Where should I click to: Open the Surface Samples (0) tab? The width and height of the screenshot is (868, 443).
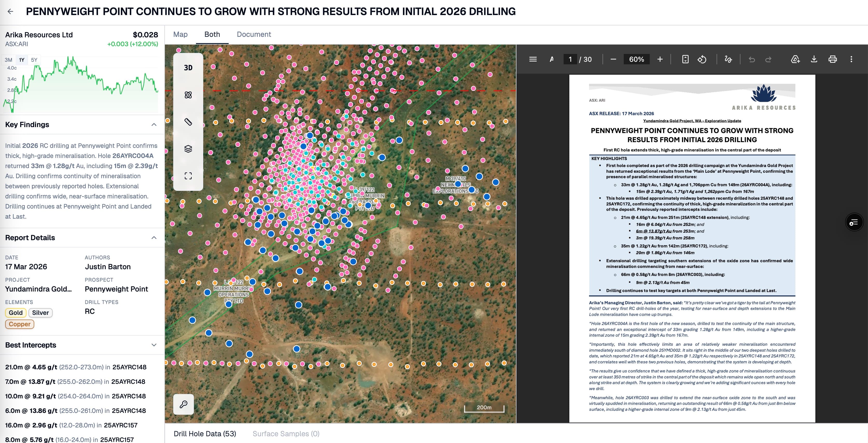click(286, 434)
